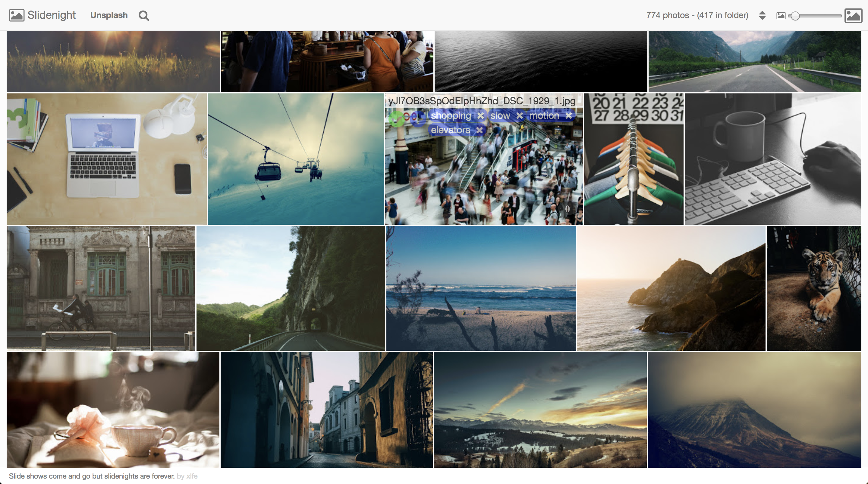This screenshot has height=484, width=868.
Task: Click the yJl7OB3sSpOdElpHhZhd_DSC_1929_1.jpg filename
Action: pyautogui.click(x=482, y=101)
